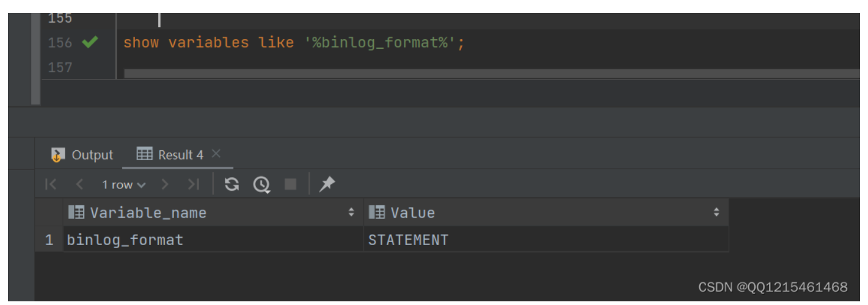Close the Result 4 tab

(216, 154)
